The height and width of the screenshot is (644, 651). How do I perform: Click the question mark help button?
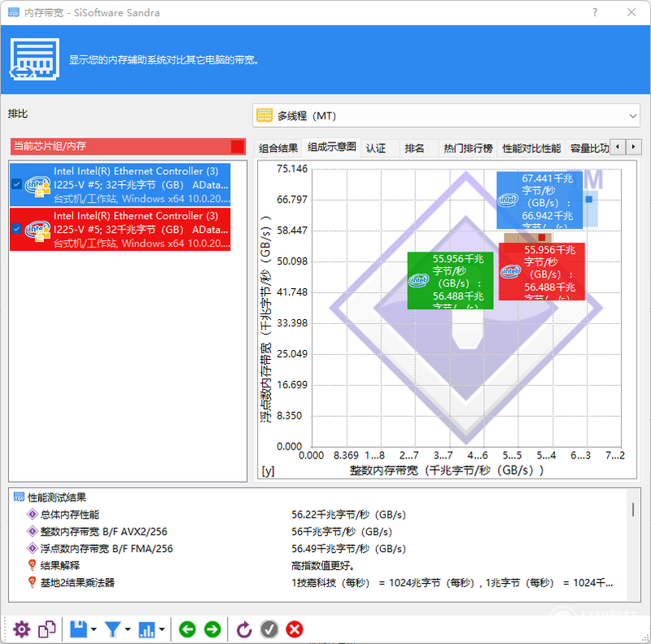coord(595,12)
